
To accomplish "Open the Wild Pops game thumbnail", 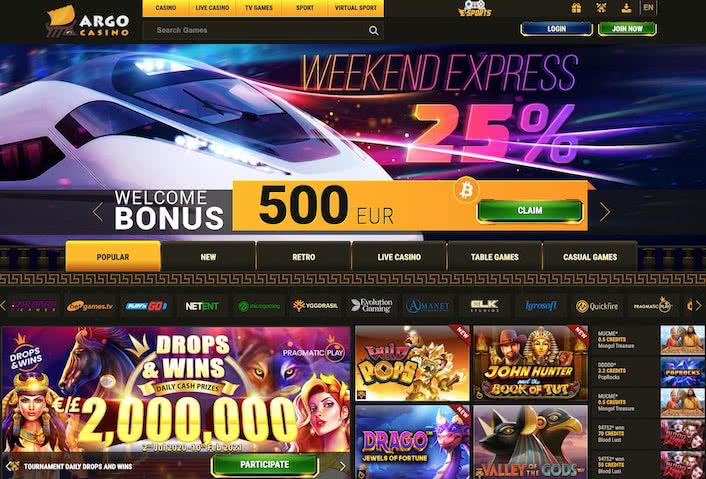I will click(x=412, y=363).
